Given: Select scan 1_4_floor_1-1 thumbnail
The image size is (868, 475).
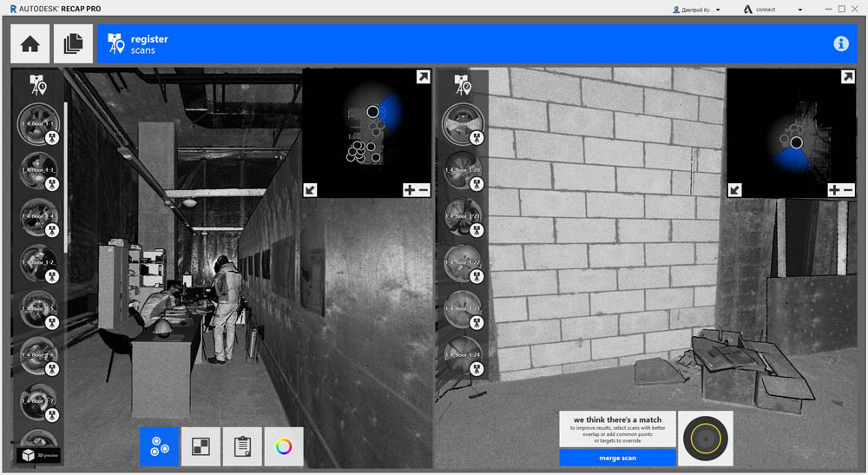Looking at the screenshot, I should (x=37, y=124).
